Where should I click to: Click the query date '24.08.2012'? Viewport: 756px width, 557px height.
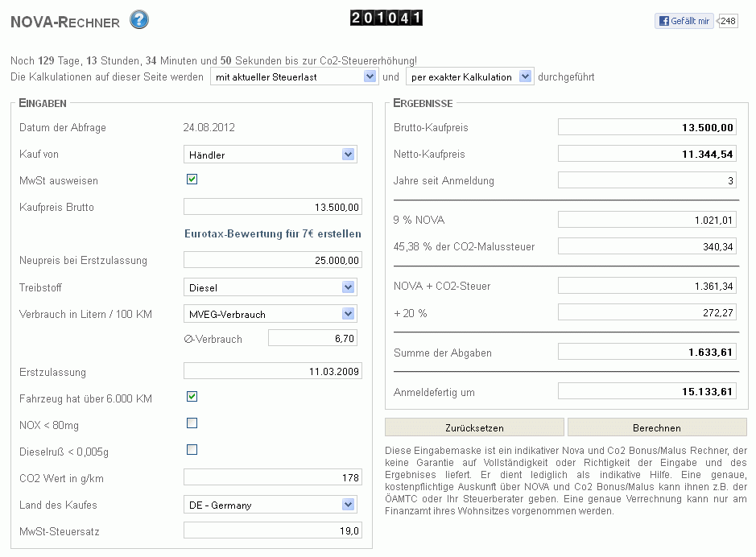point(209,127)
